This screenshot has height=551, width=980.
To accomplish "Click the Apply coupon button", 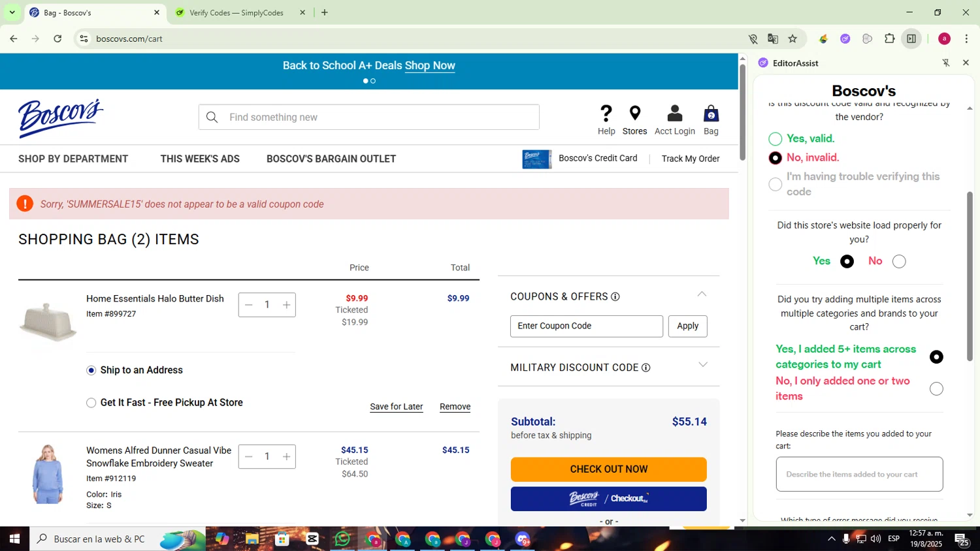I will 687,326.
